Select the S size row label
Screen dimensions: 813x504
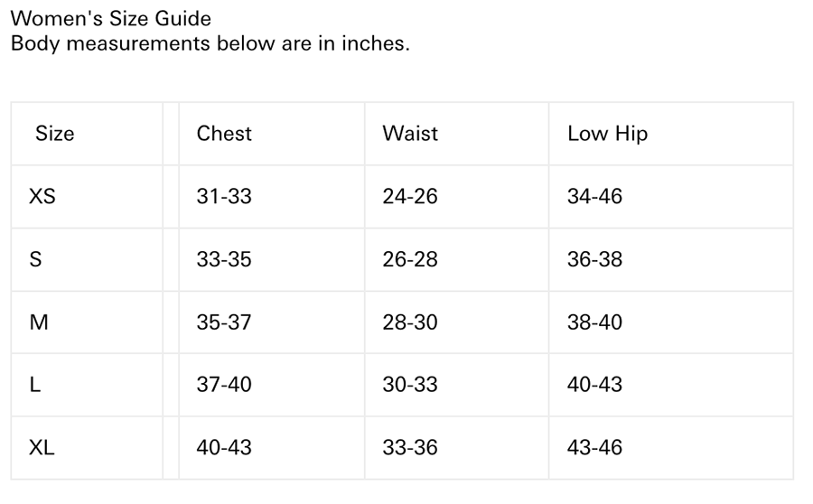coord(36,259)
